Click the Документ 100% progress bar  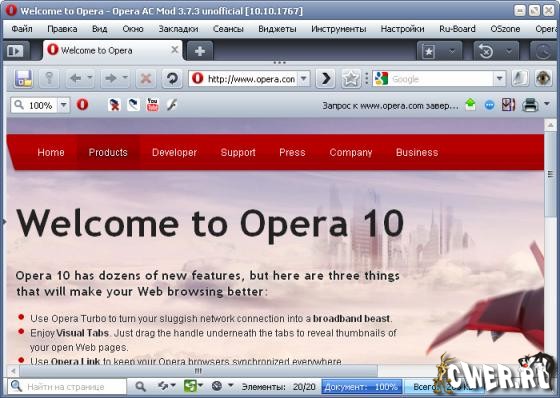[361, 387]
